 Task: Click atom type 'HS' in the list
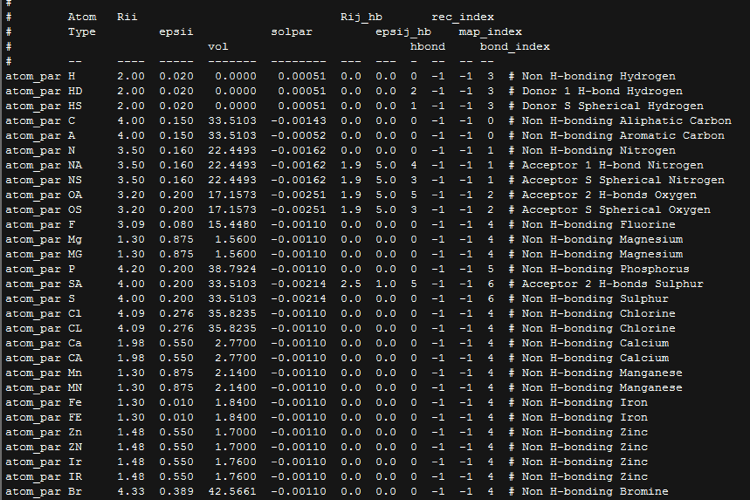75,106
